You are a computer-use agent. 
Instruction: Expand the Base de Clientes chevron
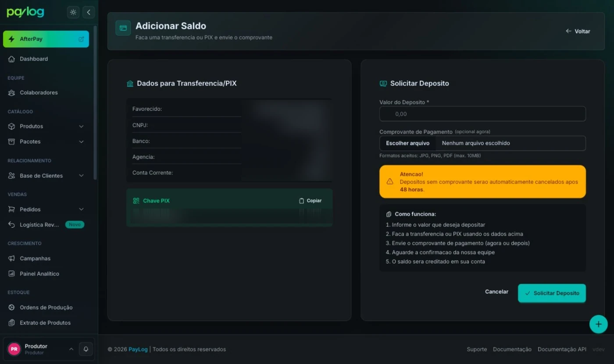coord(81,176)
